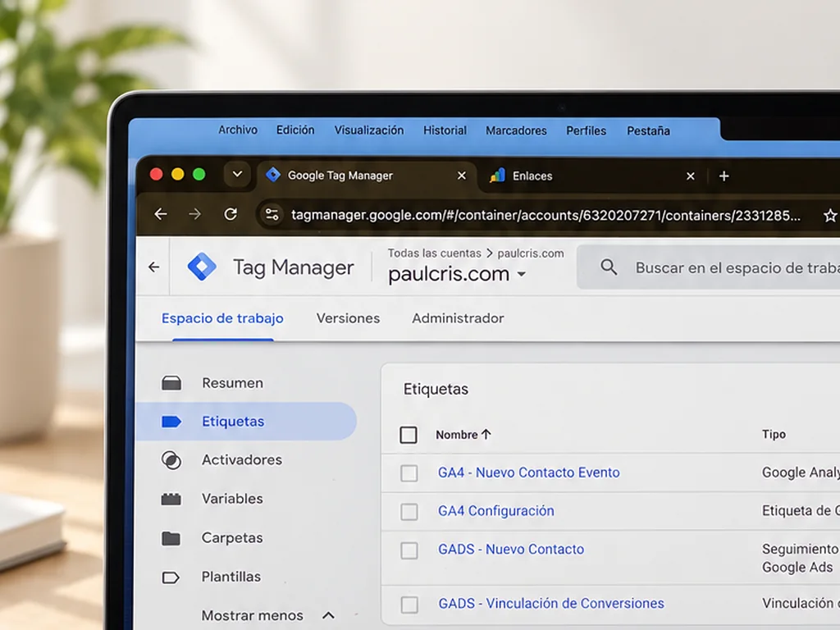Click the Carpetas folder icon
The width and height of the screenshot is (840, 630).
pos(171,538)
